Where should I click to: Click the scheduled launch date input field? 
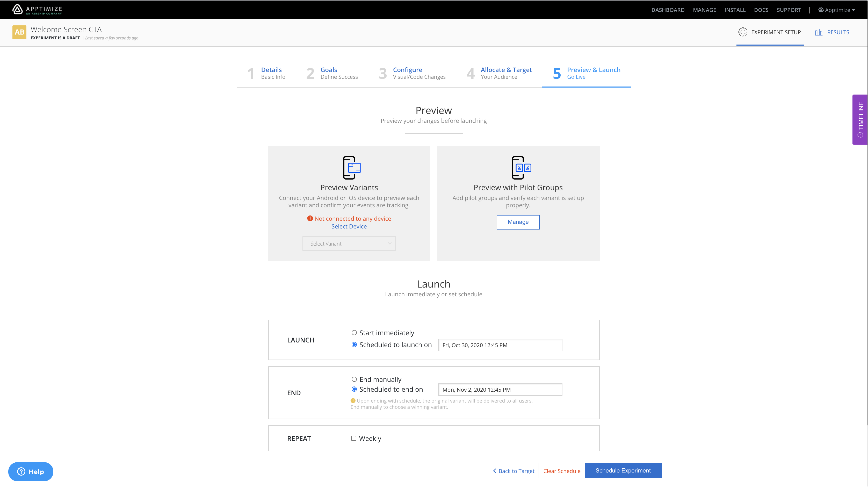tap(500, 345)
